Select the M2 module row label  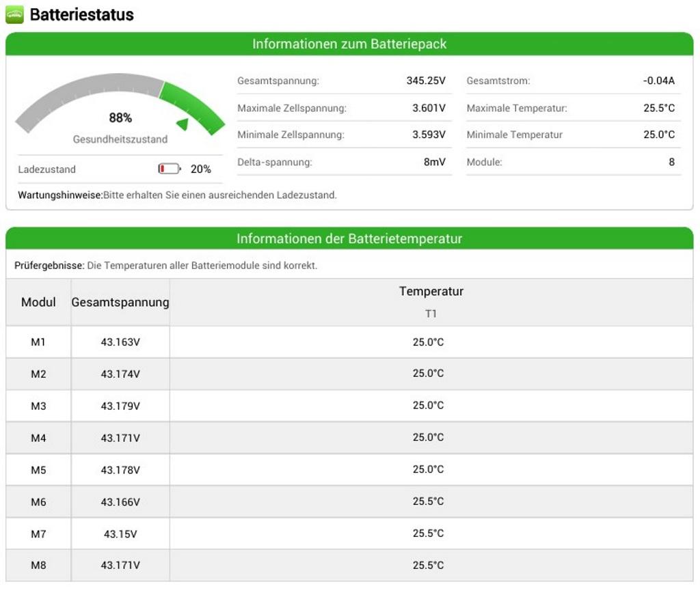click(38, 374)
